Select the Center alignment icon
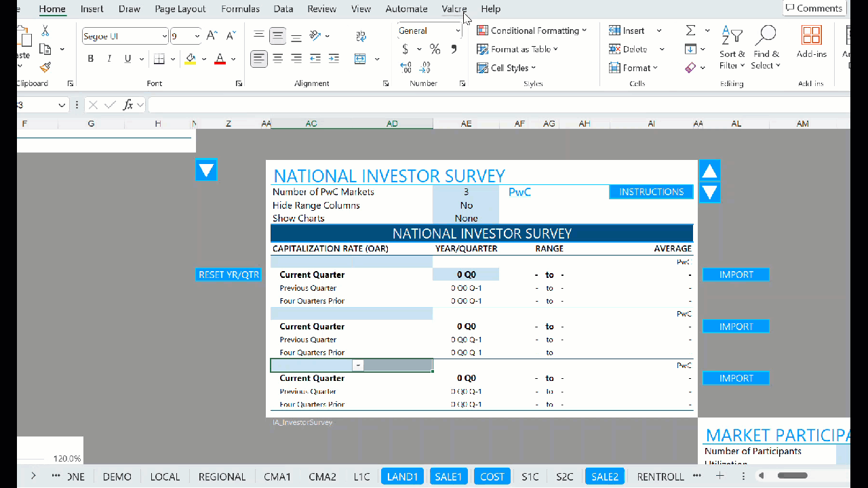 (278, 59)
